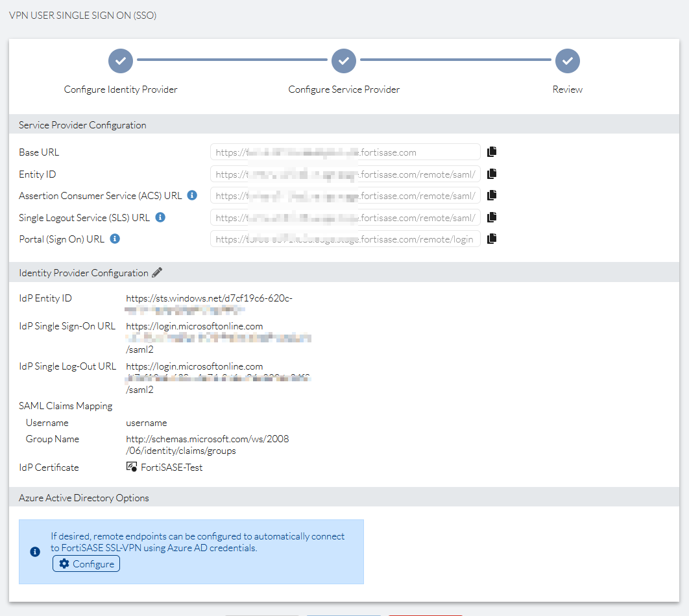Copy the Portal Sign On URL
The width and height of the screenshot is (689, 616).
[492, 238]
